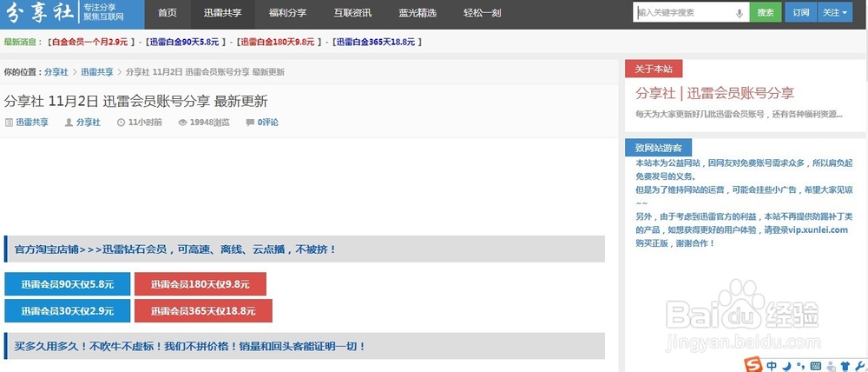
Task: Click the 官方淘宝店铺 迅雷钻石会员 banner
Action: 305,249
